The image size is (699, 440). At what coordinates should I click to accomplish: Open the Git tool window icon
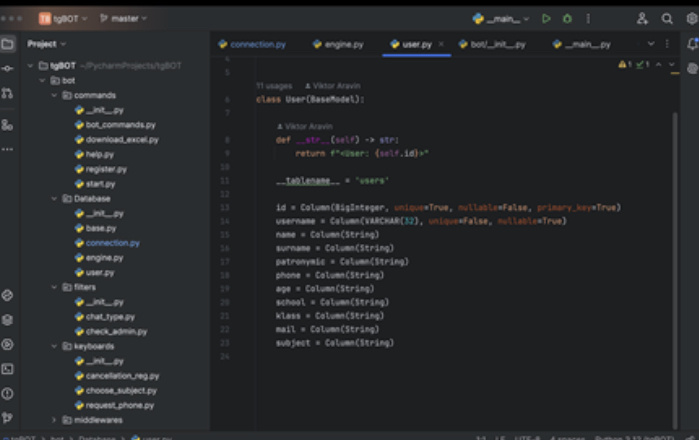click(8, 418)
